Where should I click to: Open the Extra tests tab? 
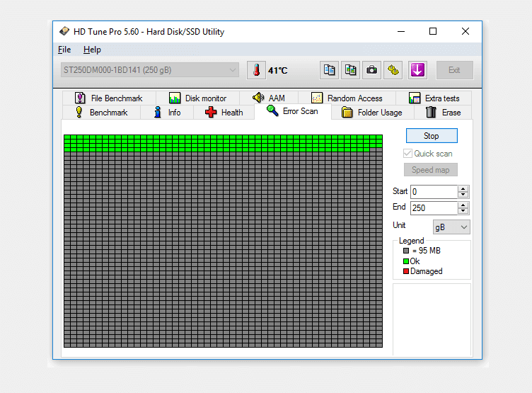point(434,98)
